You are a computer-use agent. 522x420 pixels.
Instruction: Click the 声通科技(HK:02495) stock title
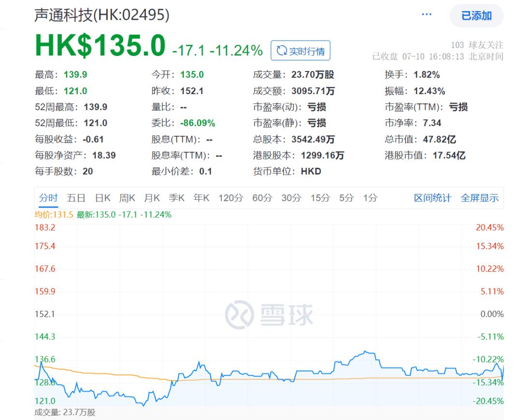click(102, 15)
